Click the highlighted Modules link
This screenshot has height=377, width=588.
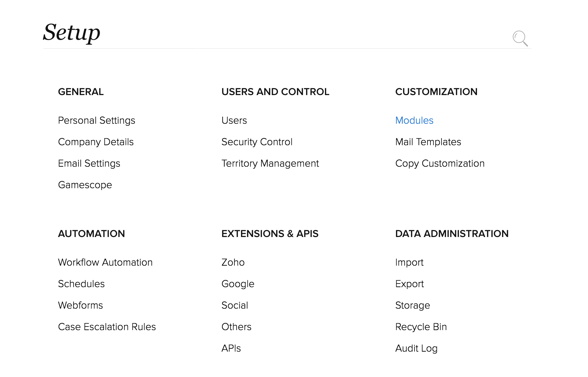click(414, 120)
